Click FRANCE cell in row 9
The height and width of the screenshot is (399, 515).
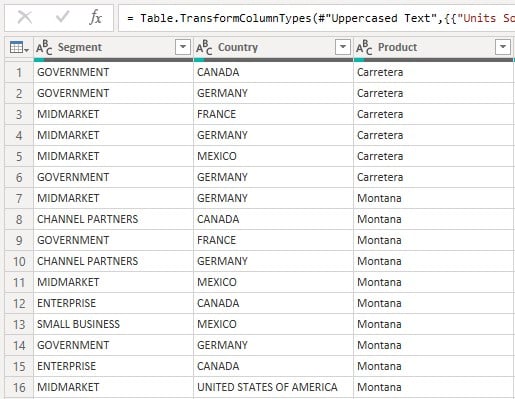(x=273, y=240)
